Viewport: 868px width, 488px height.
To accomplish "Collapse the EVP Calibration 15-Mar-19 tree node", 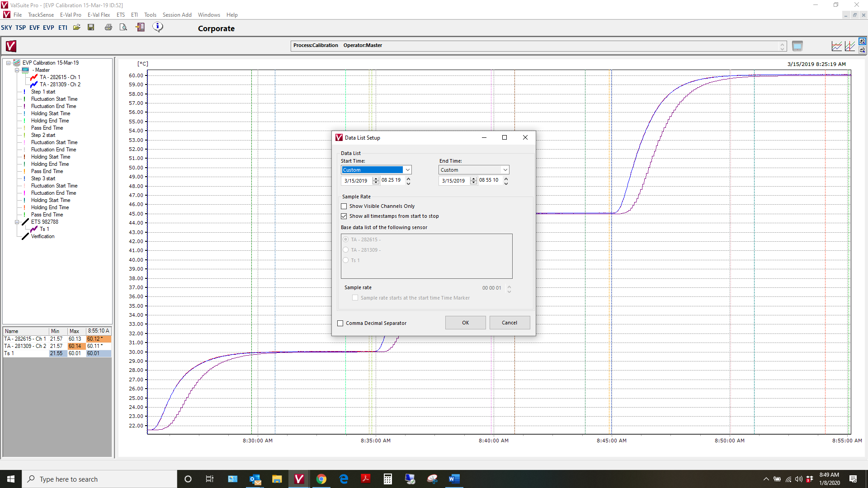I will click(x=8, y=63).
